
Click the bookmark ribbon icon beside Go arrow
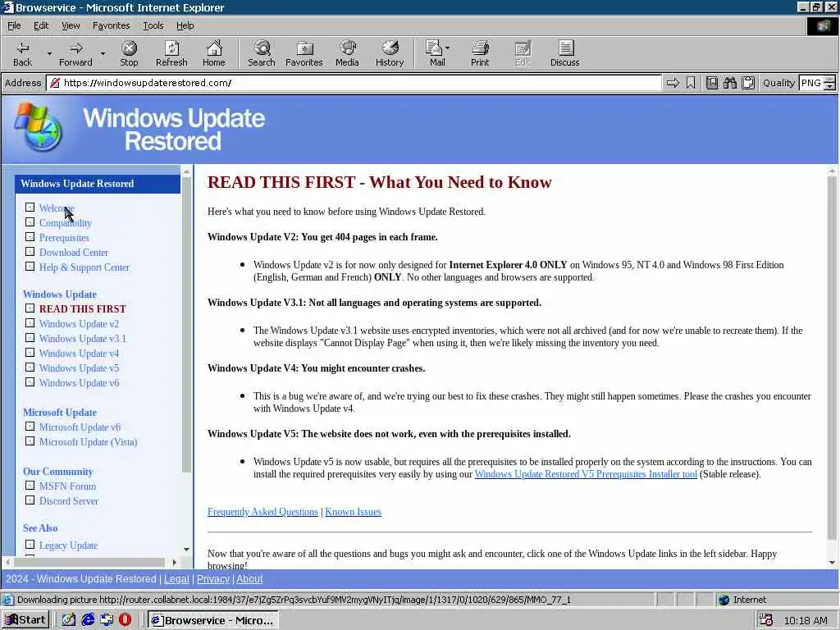coord(691,83)
